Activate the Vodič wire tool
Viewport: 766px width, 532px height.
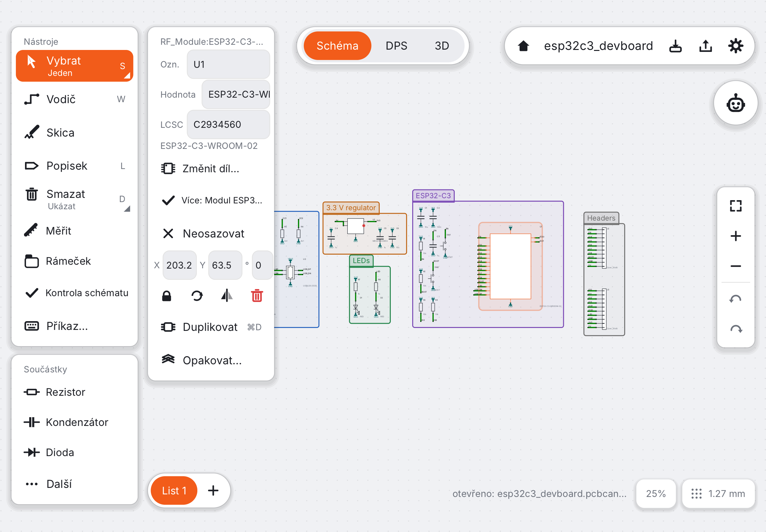(x=74, y=99)
